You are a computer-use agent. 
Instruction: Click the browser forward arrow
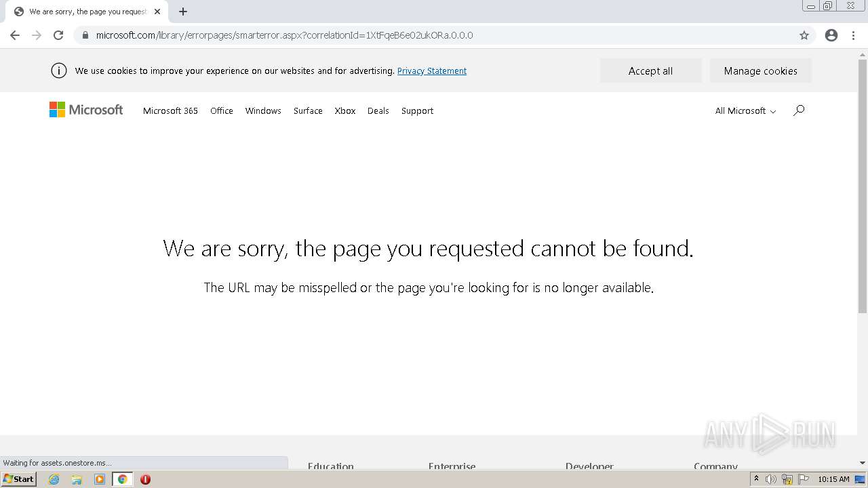click(37, 35)
